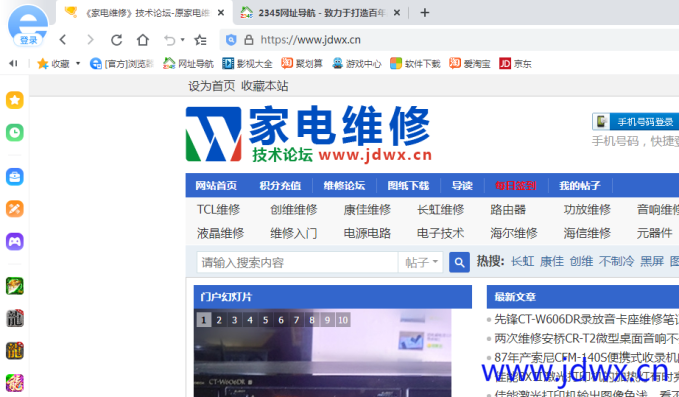This screenshot has height=397, width=679.
Task: Click the 家电维修 site logo
Action: coord(309,134)
